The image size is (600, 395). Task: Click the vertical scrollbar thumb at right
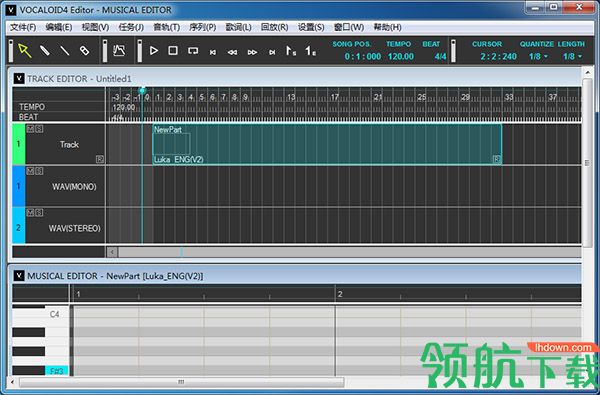tap(587, 163)
